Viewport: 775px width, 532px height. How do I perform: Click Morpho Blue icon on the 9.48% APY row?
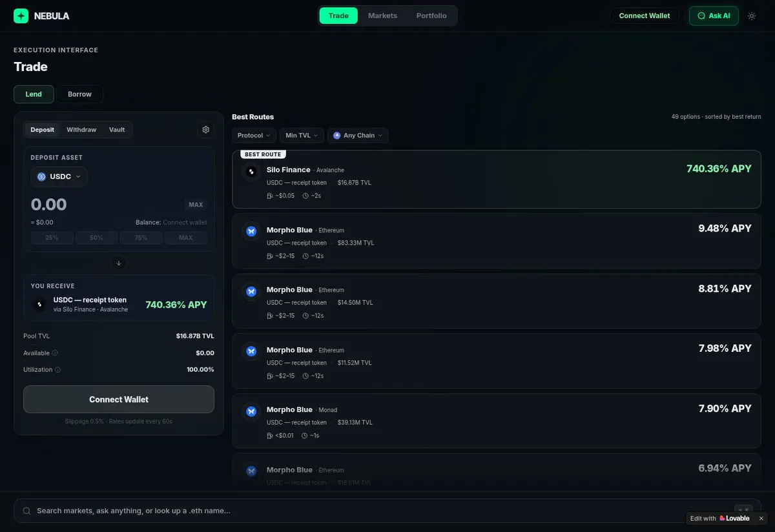[251, 231]
